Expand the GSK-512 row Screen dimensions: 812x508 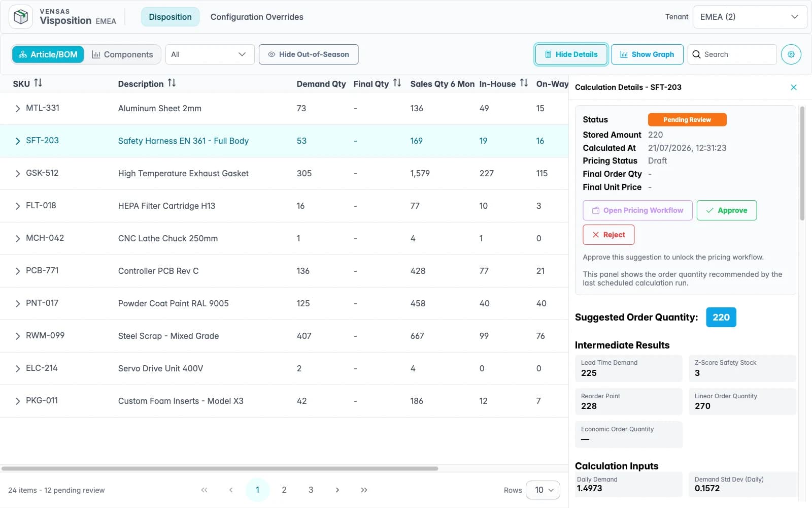[x=18, y=173]
